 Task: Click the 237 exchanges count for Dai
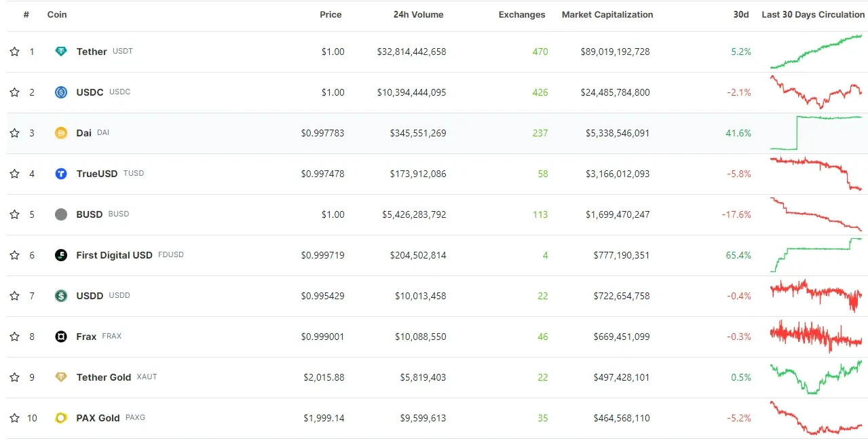pyautogui.click(x=540, y=133)
